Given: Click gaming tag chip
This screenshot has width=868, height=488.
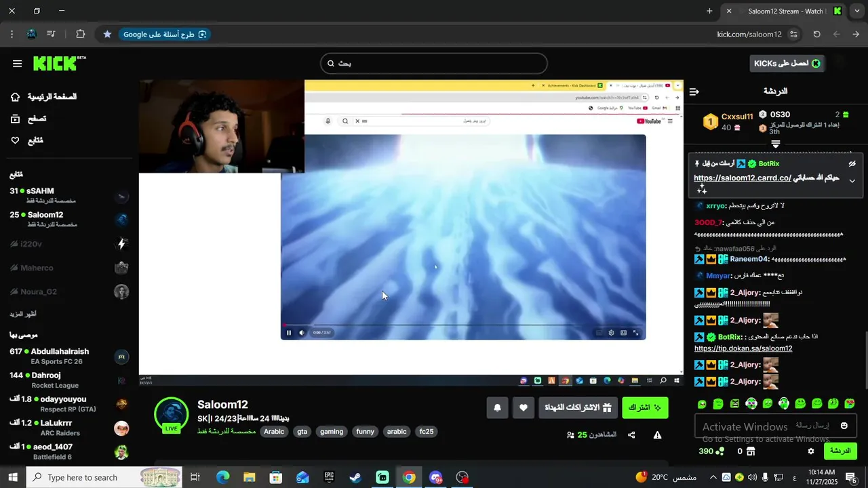Looking at the screenshot, I should click(x=332, y=432).
